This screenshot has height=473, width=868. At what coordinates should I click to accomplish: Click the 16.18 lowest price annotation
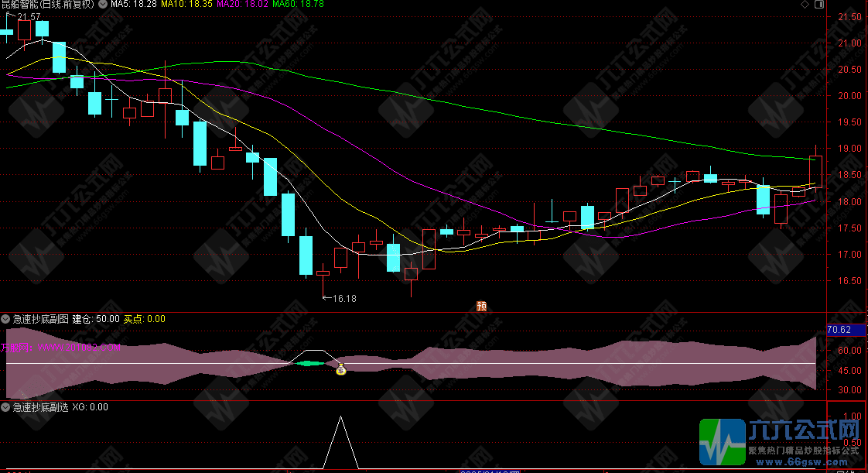click(343, 297)
